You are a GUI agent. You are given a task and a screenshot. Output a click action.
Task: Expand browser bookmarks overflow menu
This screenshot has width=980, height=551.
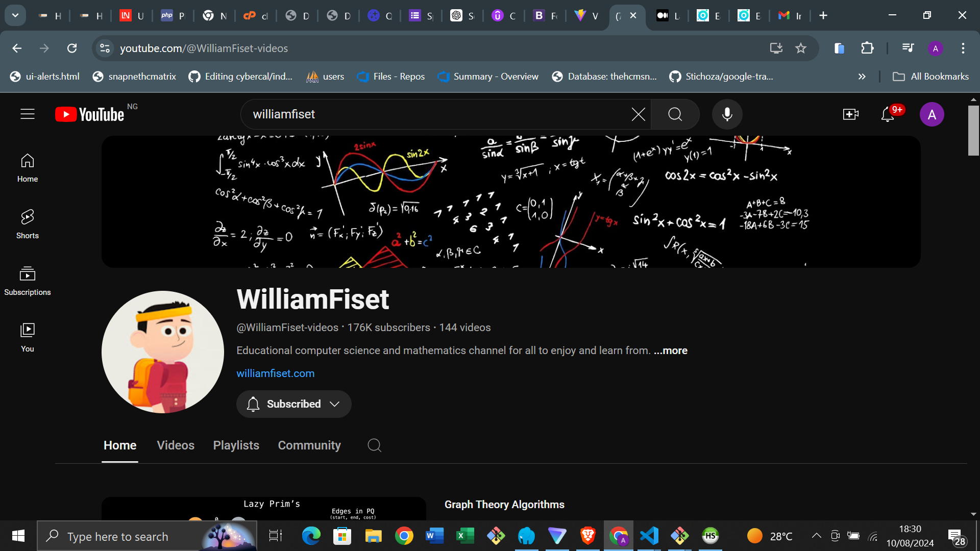(x=862, y=77)
